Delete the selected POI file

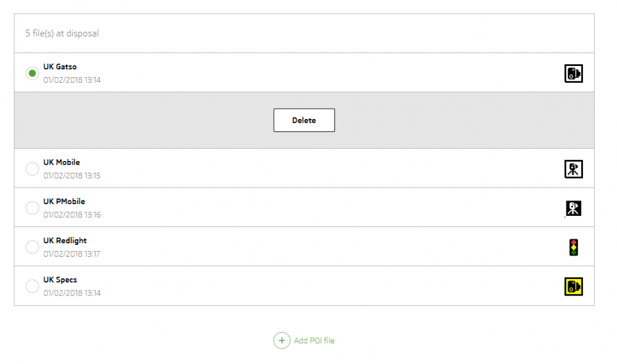[304, 120]
